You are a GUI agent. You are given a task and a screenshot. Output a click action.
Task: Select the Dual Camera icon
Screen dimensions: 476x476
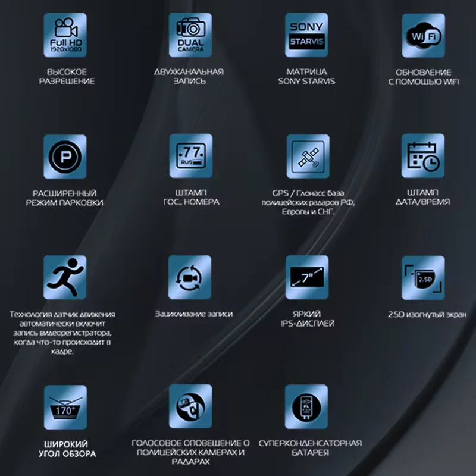pyautogui.click(x=190, y=35)
